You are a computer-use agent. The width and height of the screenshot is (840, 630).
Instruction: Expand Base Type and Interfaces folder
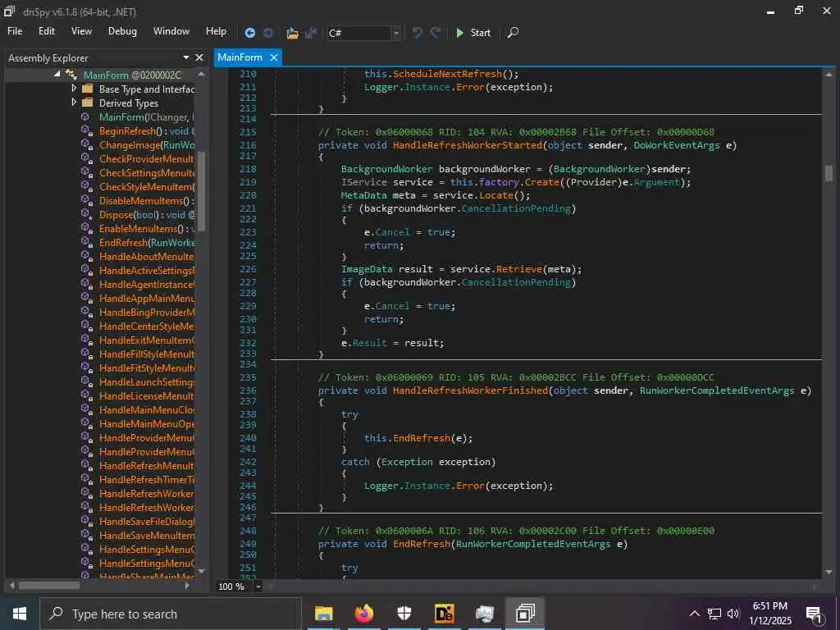pos(74,89)
